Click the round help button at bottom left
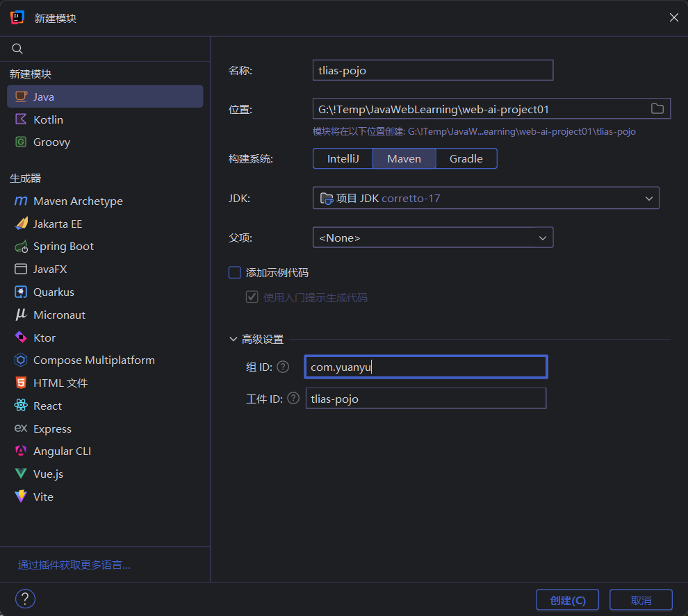The height and width of the screenshot is (616, 688). click(25, 599)
